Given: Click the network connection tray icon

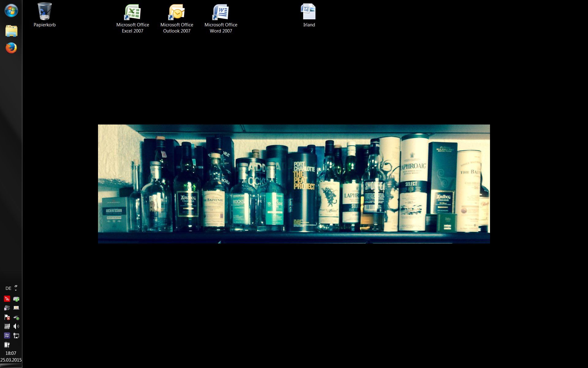Looking at the screenshot, I should pos(16,336).
